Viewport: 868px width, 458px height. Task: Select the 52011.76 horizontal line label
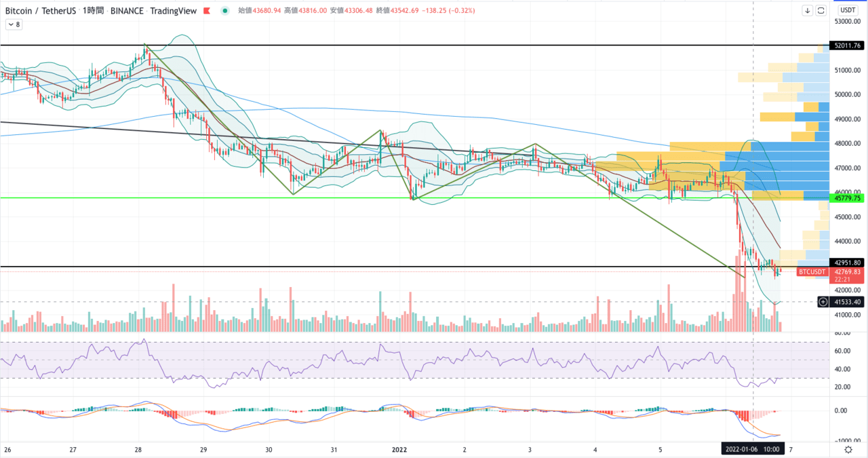(848, 45)
